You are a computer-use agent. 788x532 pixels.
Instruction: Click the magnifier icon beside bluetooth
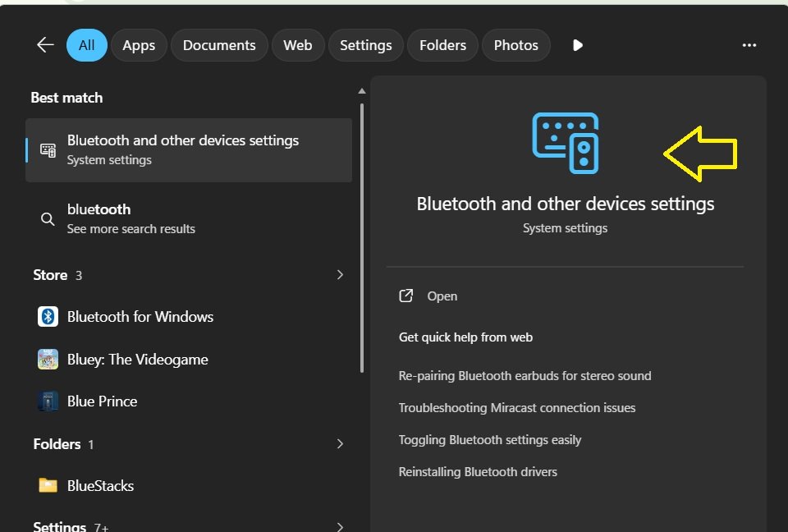pos(48,219)
